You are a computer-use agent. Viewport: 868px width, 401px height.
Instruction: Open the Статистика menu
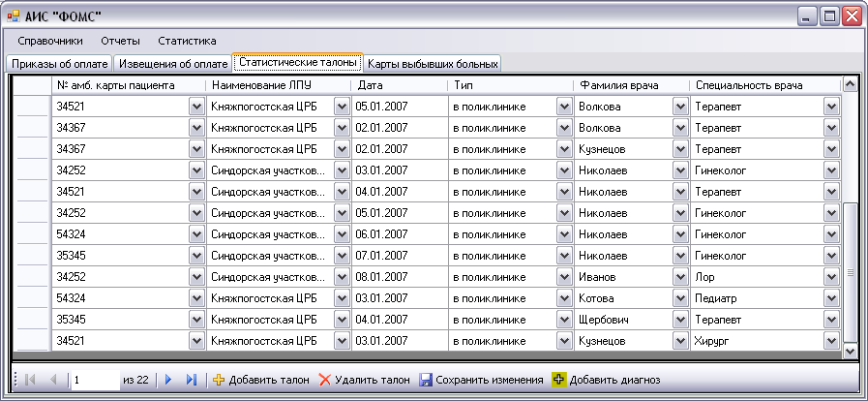(x=187, y=41)
